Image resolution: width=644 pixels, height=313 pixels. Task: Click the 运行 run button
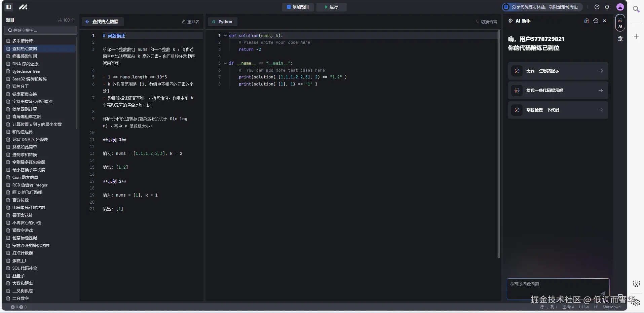[x=331, y=7]
